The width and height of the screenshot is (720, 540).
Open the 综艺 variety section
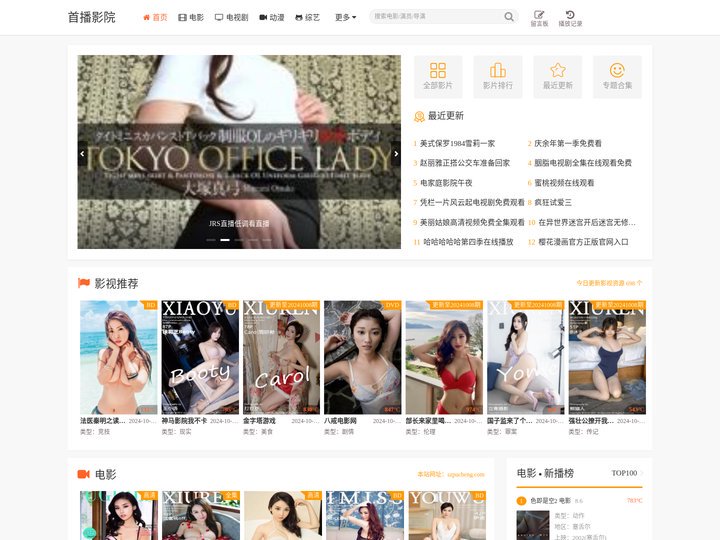coord(307,17)
